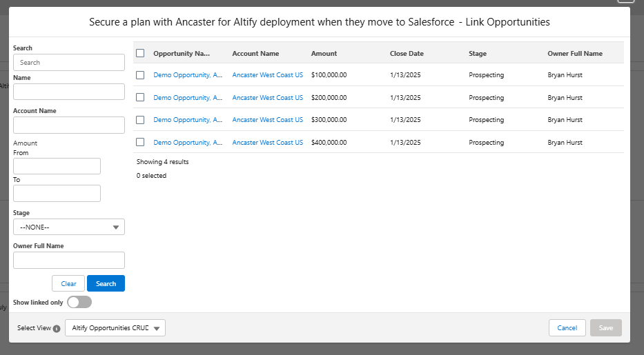
Task: Open Demo Opportunity link in $300,000.00 row
Action: tap(188, 120)
